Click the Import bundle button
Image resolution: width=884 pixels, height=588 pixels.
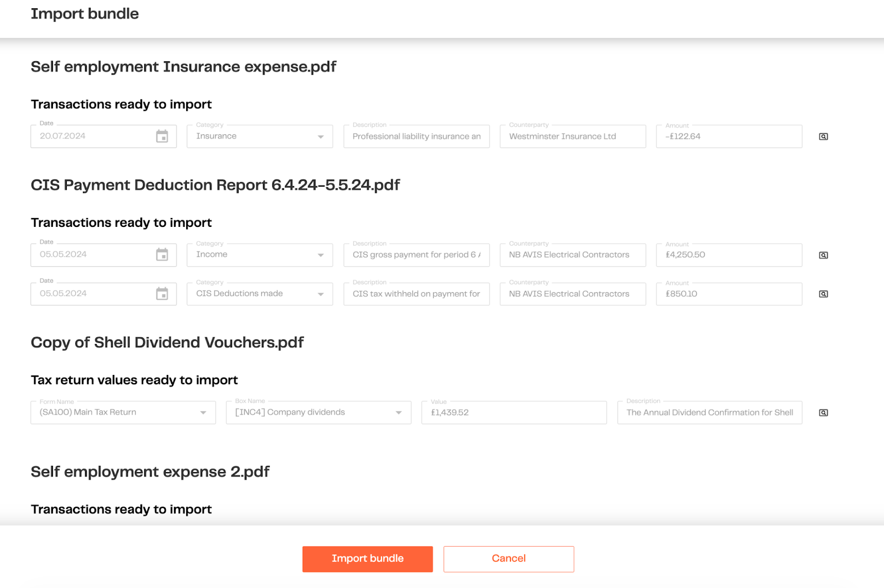click(367, 559)
